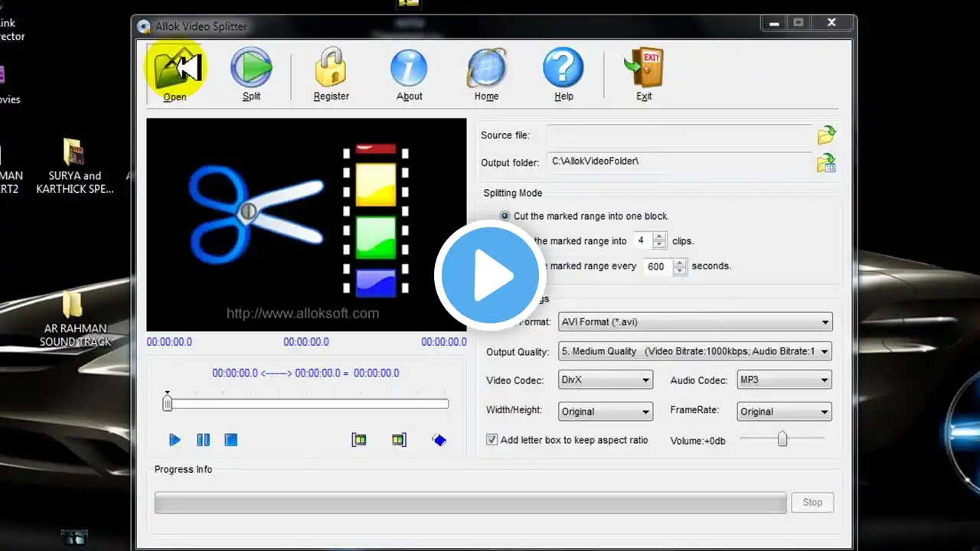Click the disabled Stop button in Progress Info
980x551 pixels.
coord(812,503)
